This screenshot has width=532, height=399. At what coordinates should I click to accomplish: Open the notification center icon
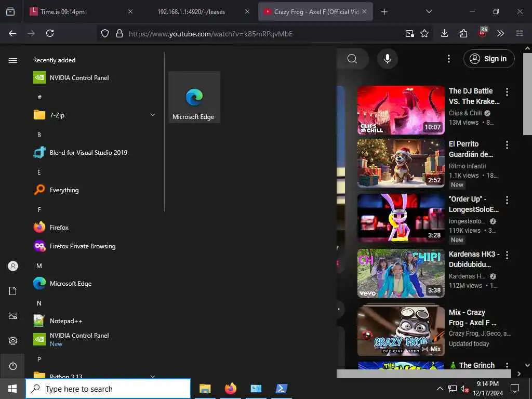pos(515,389)
